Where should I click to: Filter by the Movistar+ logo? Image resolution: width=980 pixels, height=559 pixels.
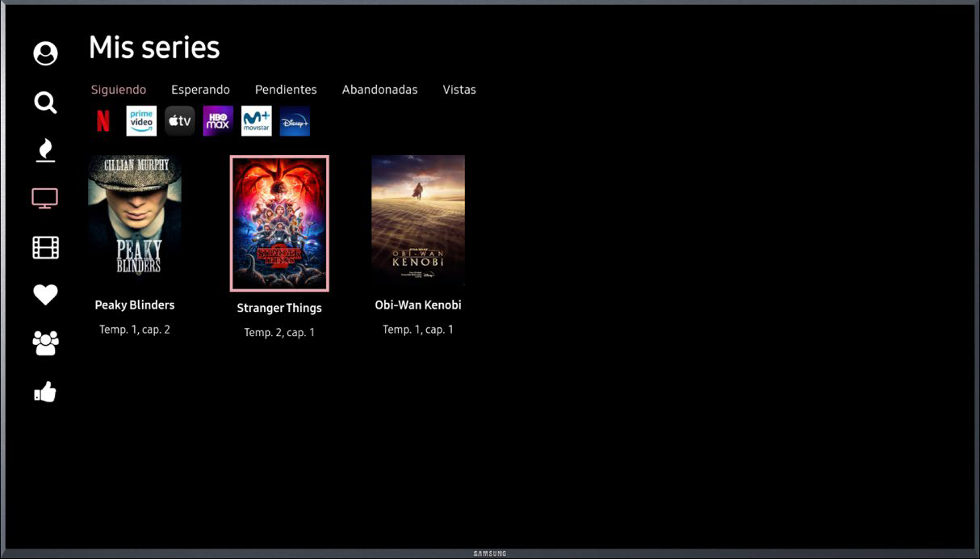pos(257,121)
